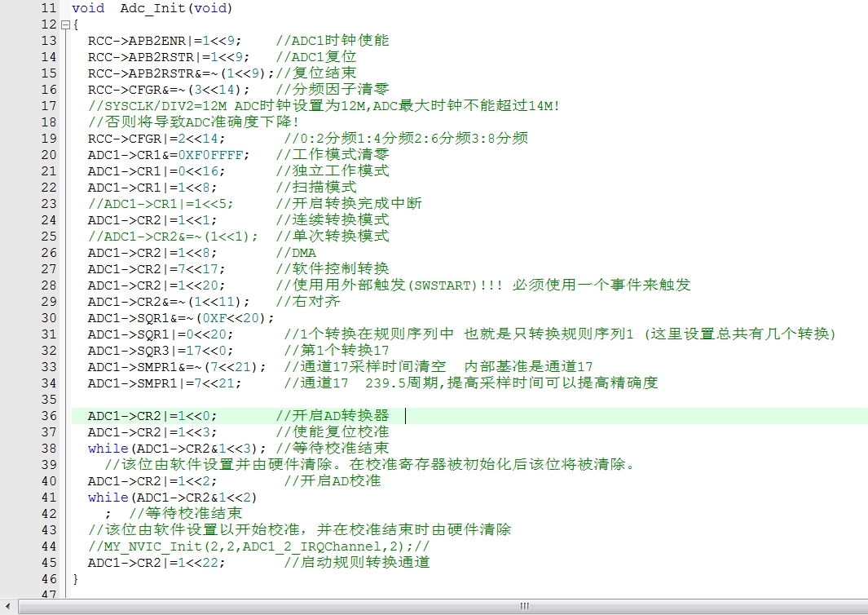Click the line 'ADC1->CR2|=7<<17;'
Screen dimensions: 868x615
point(156,269)
